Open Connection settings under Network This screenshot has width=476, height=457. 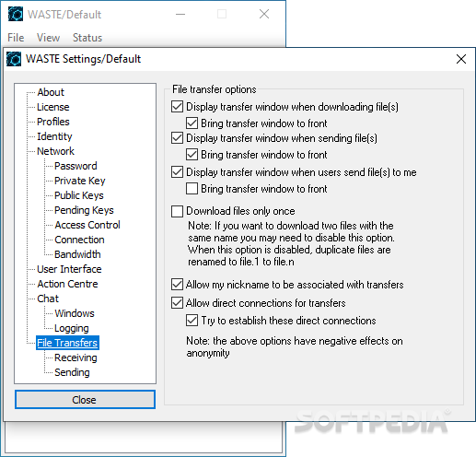coord(79,240)
